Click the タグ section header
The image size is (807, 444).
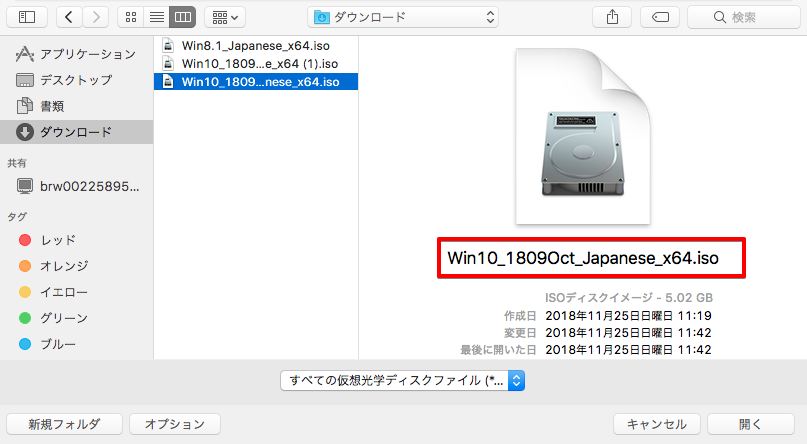coord(17,217)
